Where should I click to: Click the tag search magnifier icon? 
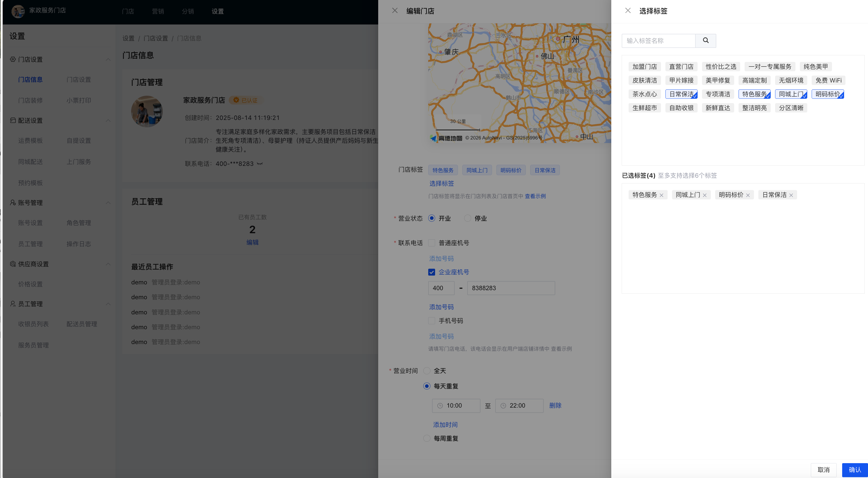pos(705,40)
